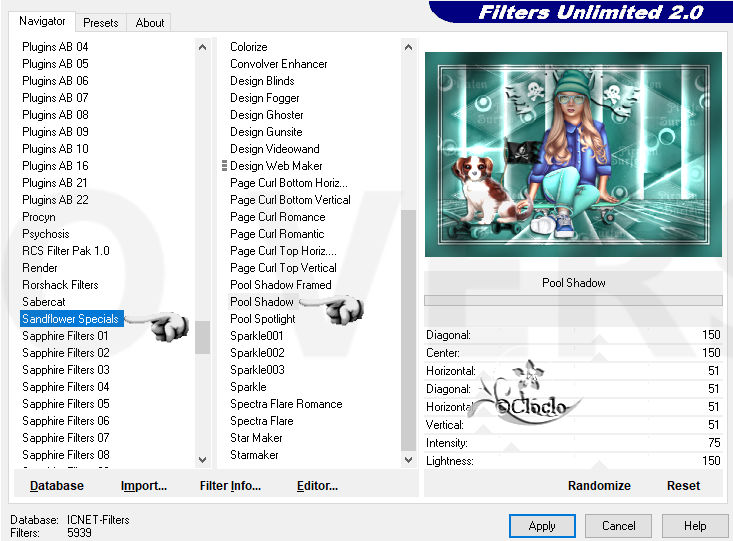Select Rorshack Filters category
The image size is (733, 541).
60,285
